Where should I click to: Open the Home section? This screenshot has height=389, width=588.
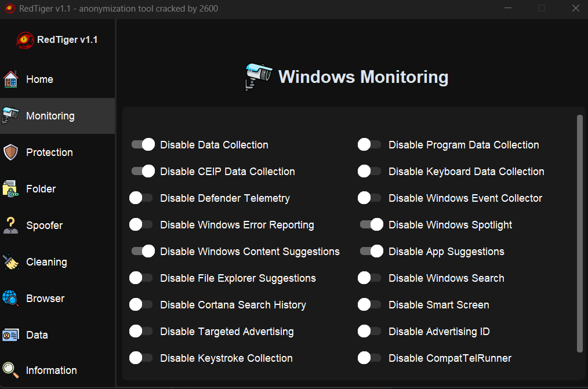(57, 79)
